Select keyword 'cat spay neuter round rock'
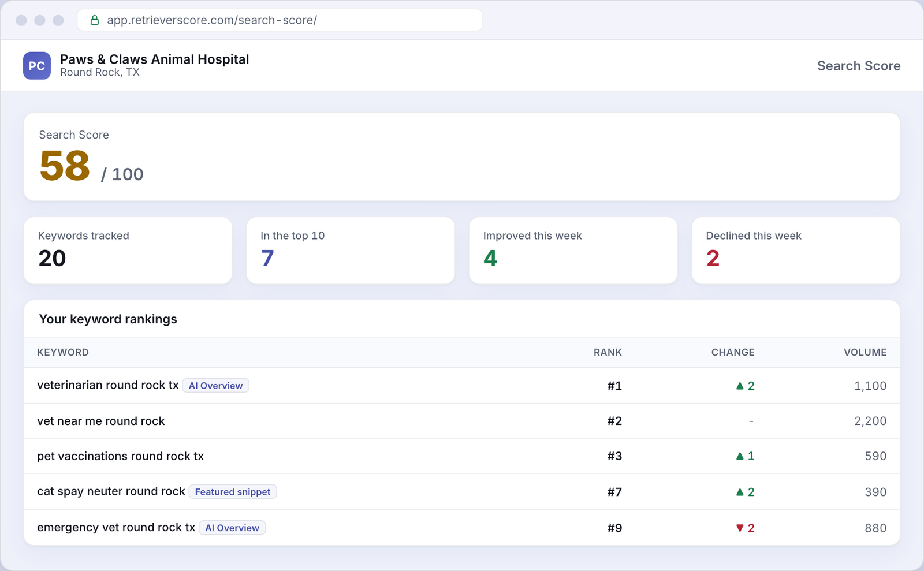Viewport: 924px width, 571px height. [x=111, y=491]
